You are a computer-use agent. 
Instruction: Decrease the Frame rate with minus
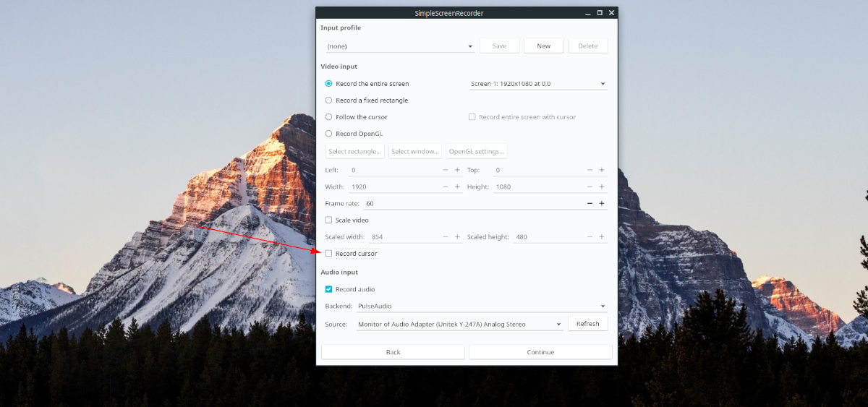pos(590,203)
